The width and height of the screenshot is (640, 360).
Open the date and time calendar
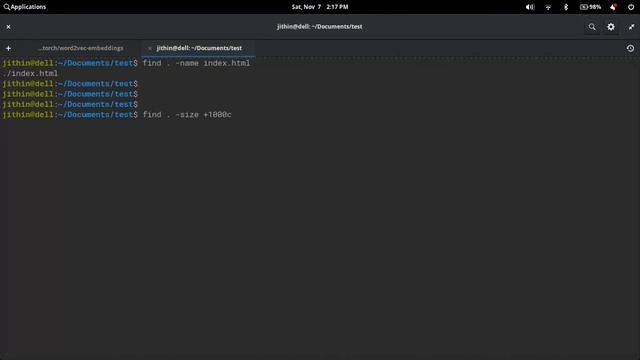tap(320, 7)
